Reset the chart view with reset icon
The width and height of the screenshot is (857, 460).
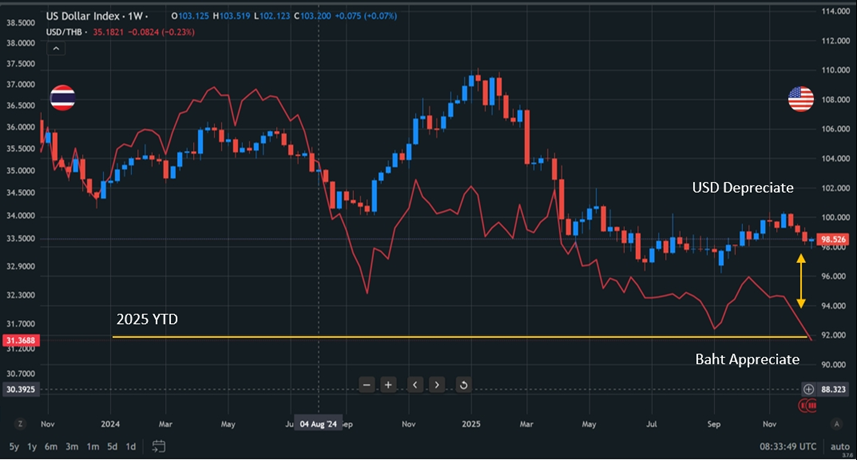tap(464, 384)
